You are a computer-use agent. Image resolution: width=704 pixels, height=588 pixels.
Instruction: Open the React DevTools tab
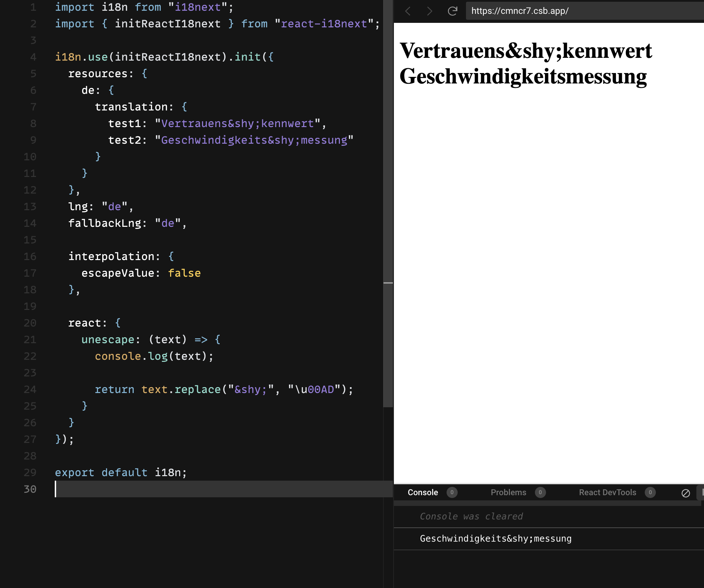click(x=607, y=492)
